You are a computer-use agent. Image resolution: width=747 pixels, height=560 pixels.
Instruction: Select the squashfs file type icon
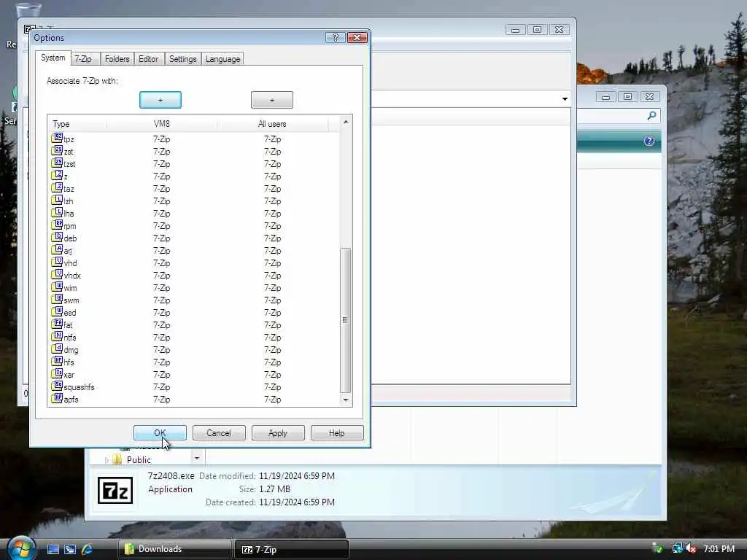pyautogui.click(x=57, y=386)
